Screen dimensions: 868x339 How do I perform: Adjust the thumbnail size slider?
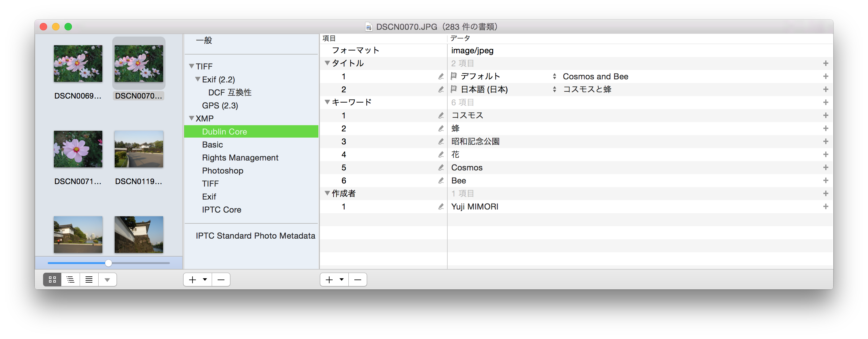coord(108,263)
